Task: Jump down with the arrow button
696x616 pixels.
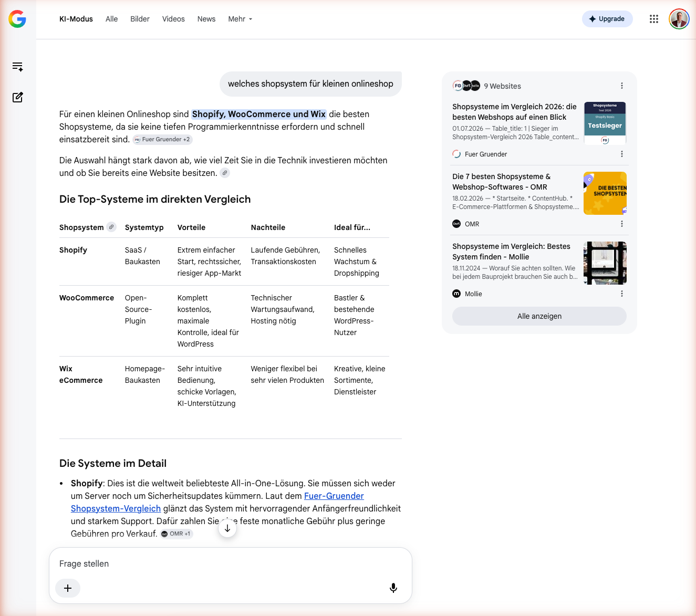Action: (x=227, y=528)
